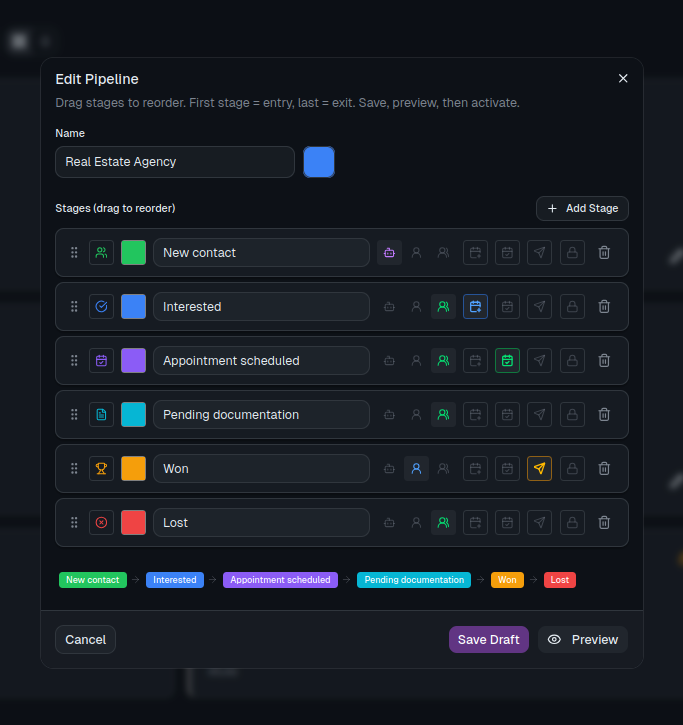
Task: Delete the Interested stage with trash icon
Action: (604, 307)
